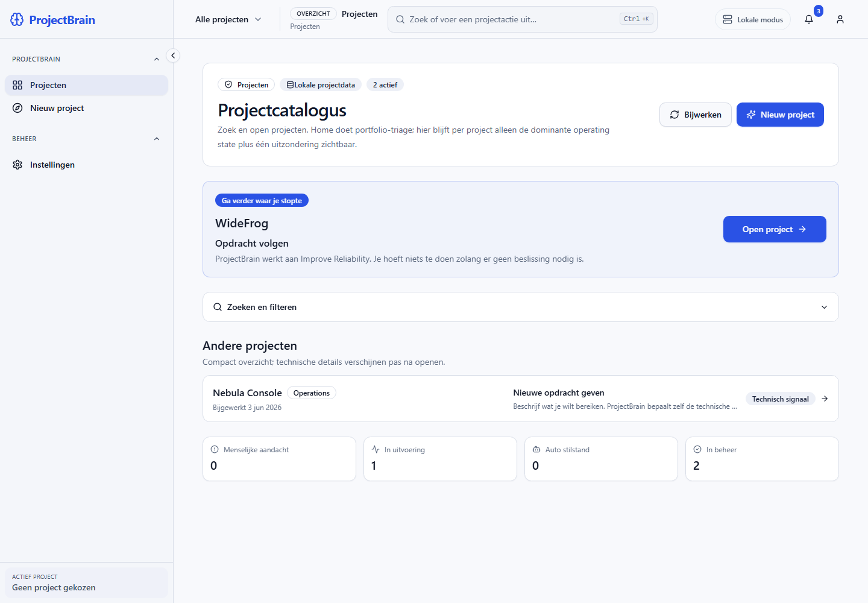Expand the Zoeken en filteren panel
Image resolution: width=868 pixels, height=603 pixels.
[x=521, y=307]
